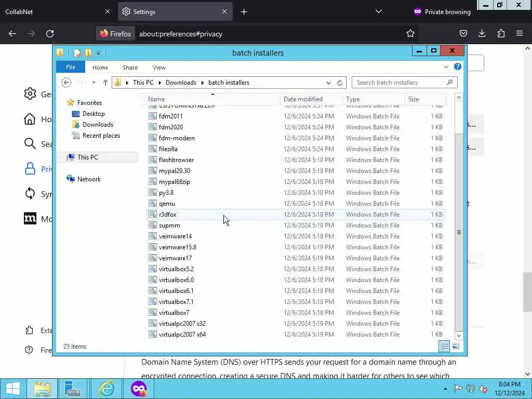Screen dimensions: 532x399
Task: Open File Explorer from the taskbar
Action: (42, 389)
